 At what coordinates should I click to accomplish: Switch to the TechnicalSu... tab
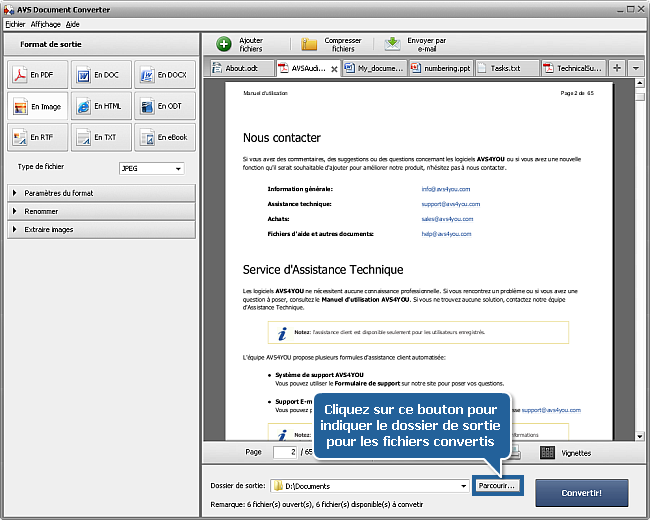[x=574, y=68]
